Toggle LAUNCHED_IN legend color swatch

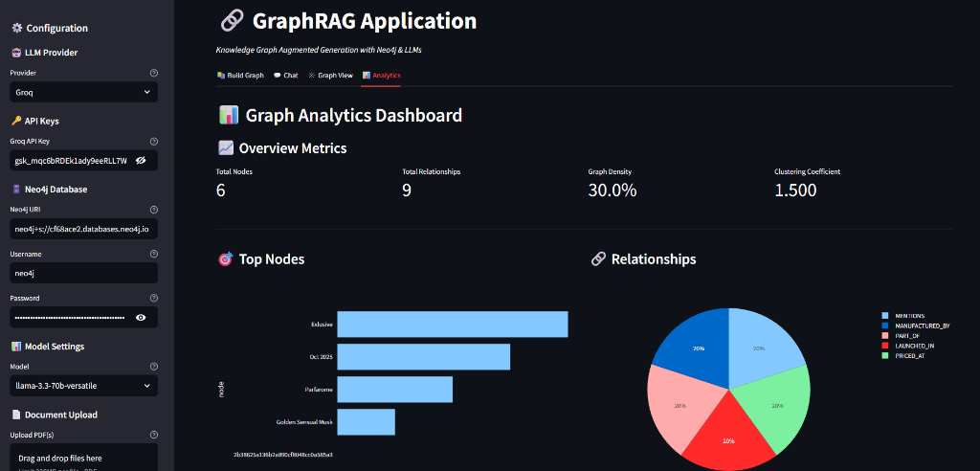pos(885,346)
